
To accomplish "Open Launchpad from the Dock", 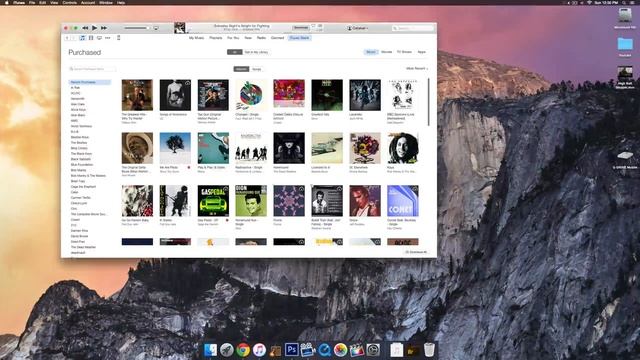I will click(227, 350).
